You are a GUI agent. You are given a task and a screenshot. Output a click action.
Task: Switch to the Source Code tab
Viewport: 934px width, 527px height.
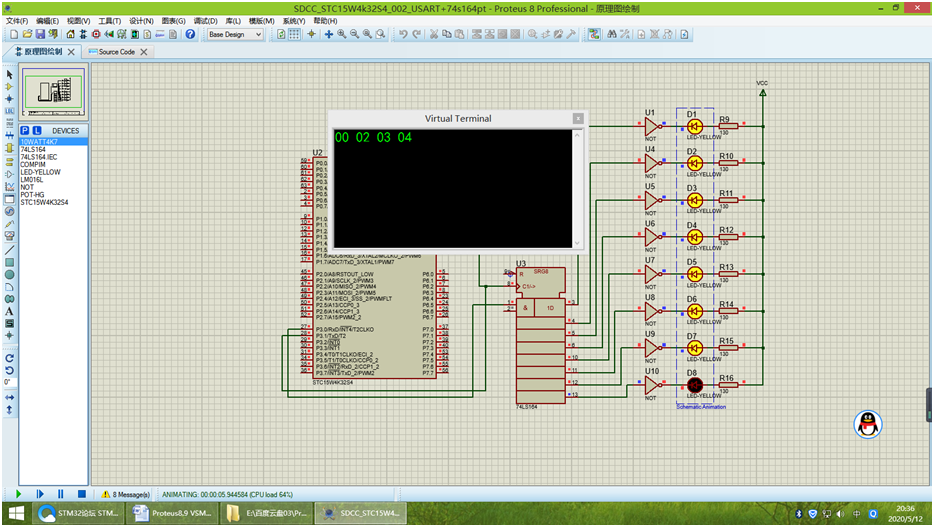tap(117, 52)
